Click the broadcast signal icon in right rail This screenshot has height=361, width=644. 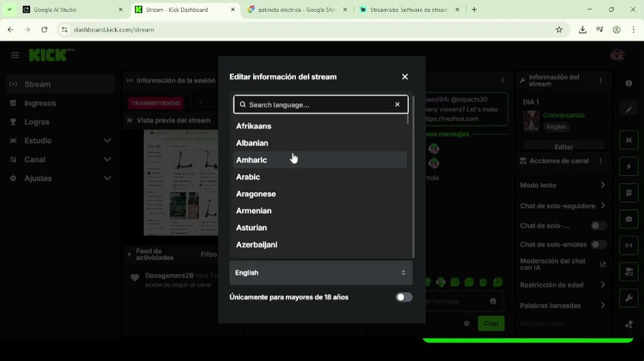629,246
